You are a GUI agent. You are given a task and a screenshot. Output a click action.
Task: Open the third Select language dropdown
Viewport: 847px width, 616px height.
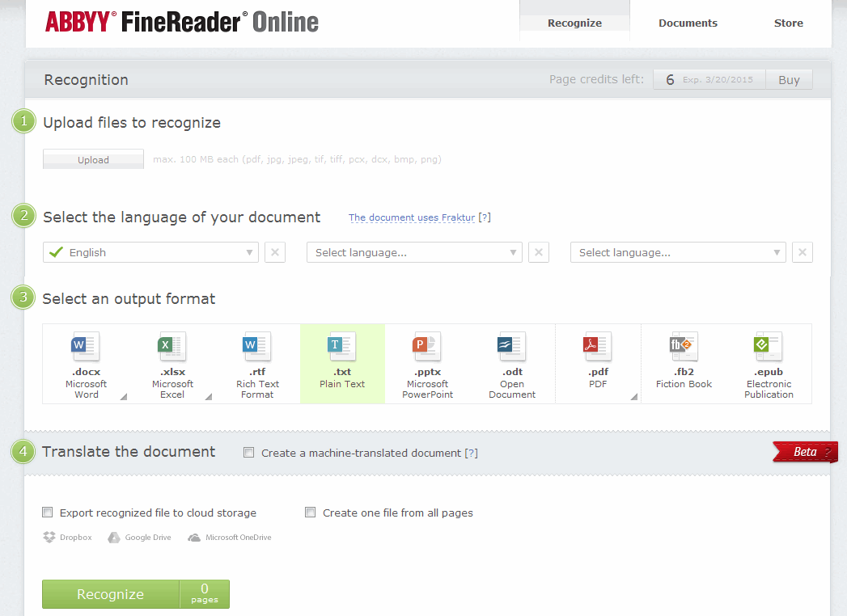point(678,252)
